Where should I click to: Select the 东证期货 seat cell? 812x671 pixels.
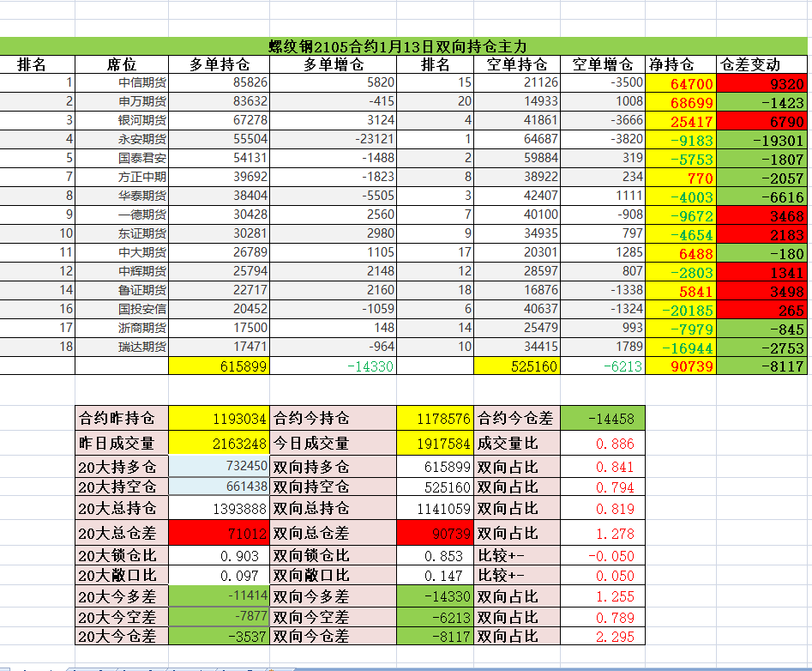pyautogui.click(x=122, y=233)
